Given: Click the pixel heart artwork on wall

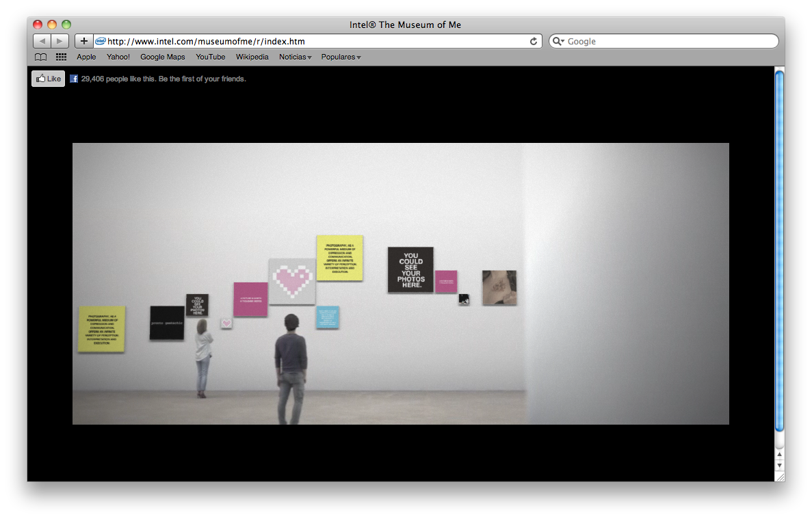Looking at the screenshot, I should (292, 280).
